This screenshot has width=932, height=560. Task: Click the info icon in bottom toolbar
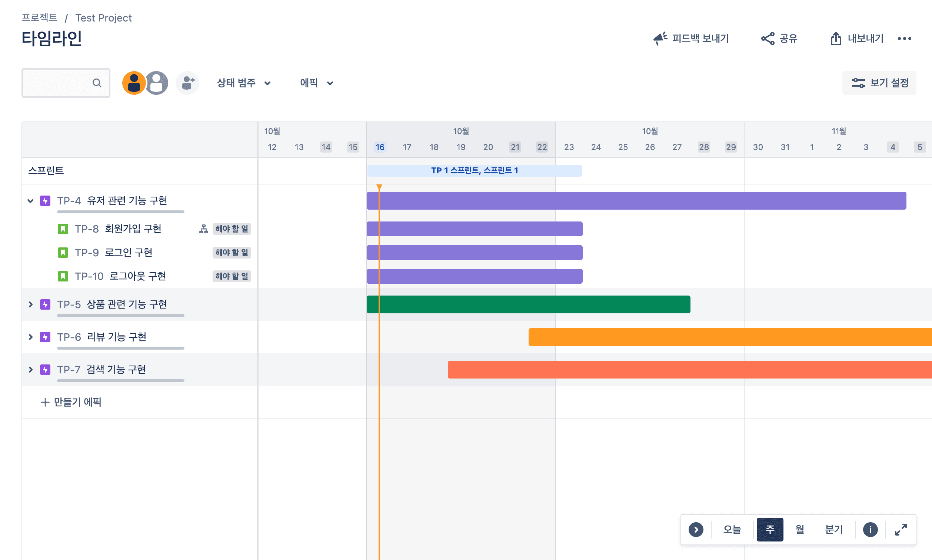coord(870,529)
